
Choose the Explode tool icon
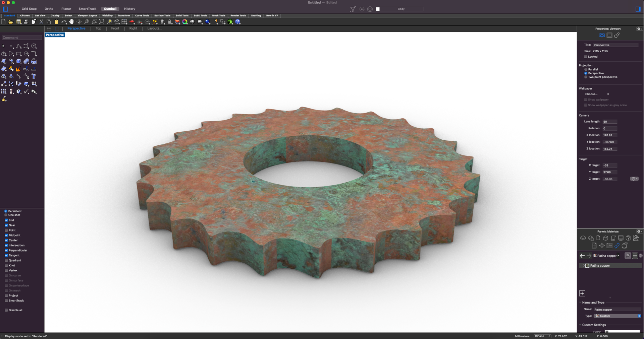(x=18, y=69)
